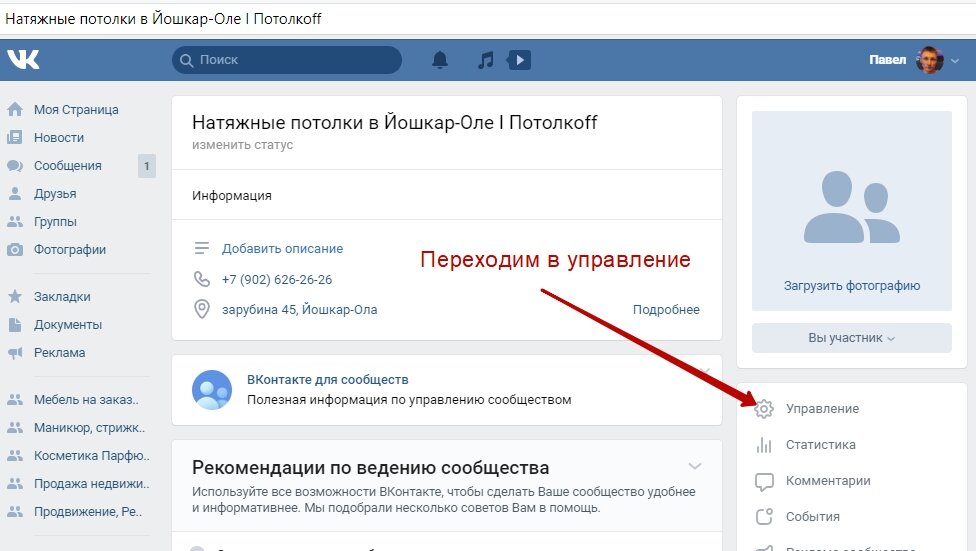Open Мебель на заказ.. group shortcut

click(86, 400)
